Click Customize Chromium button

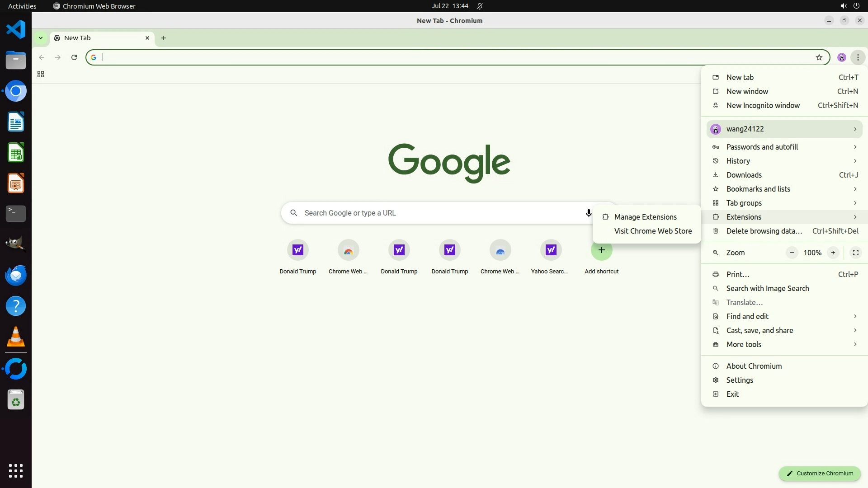pyautogui.click(x=819, y=473)
